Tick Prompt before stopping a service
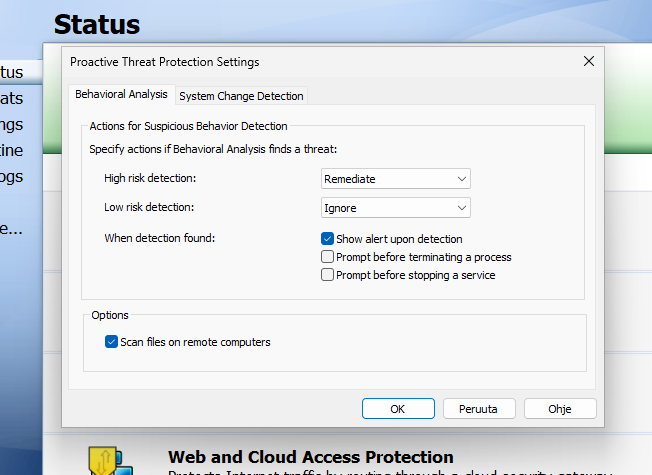Viewport: 652px width, 475px height. pyautogui.click(x=327, y=275)
